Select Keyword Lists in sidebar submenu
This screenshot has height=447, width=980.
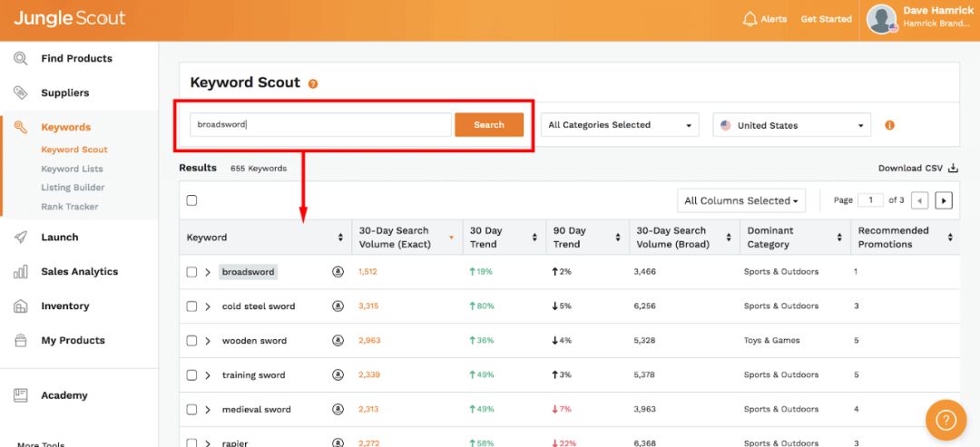click(x=72, y=169)
